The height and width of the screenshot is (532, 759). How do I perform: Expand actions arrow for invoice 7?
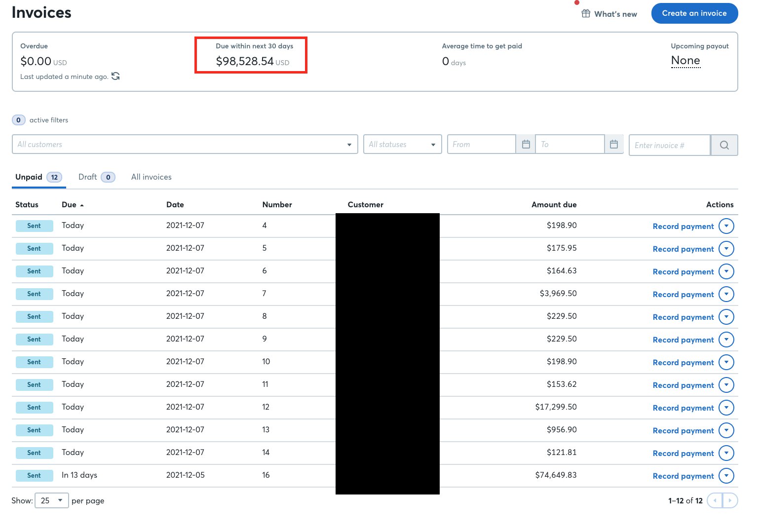(726, 294)
